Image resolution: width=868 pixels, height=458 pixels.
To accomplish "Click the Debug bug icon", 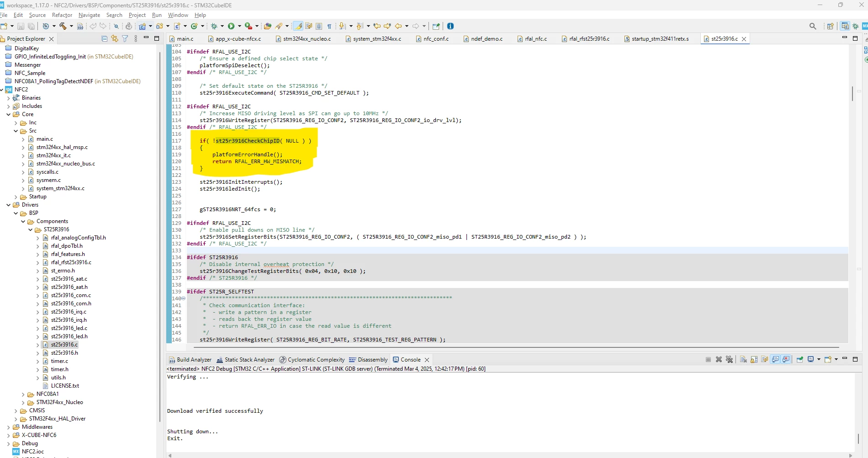I will coord(214,26).
